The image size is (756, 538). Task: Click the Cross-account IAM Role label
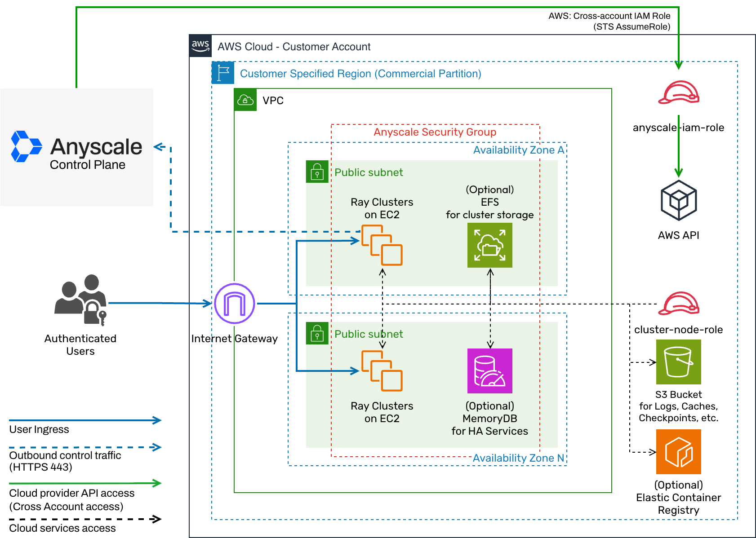(609, 21)
